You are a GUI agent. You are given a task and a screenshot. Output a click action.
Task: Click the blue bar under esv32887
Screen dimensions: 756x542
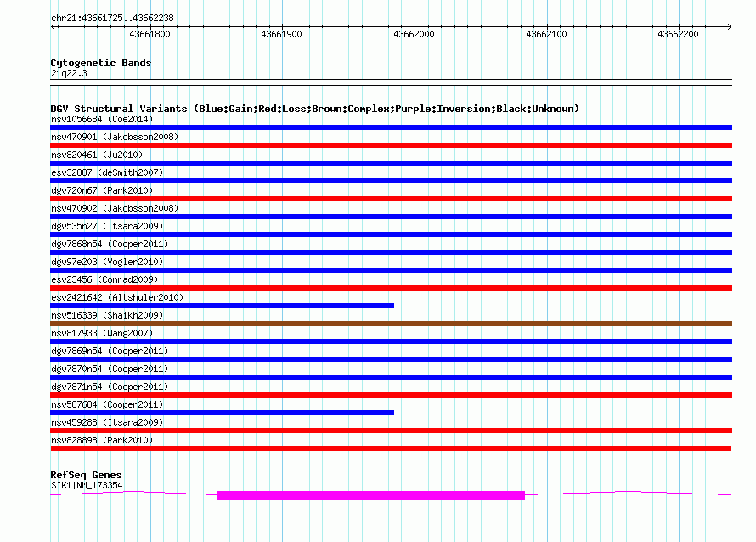point(391,181)
